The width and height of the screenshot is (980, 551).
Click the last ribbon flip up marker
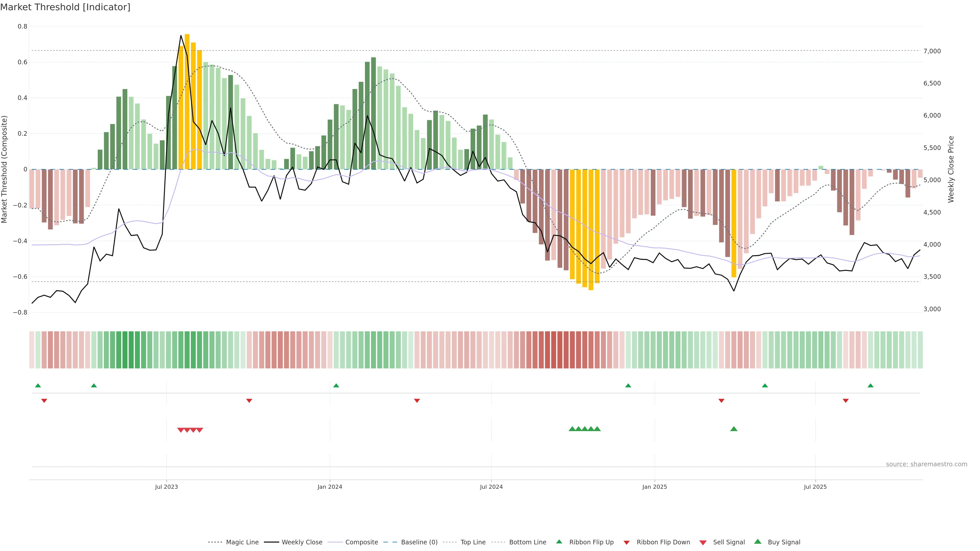click(x=871, y=386)
